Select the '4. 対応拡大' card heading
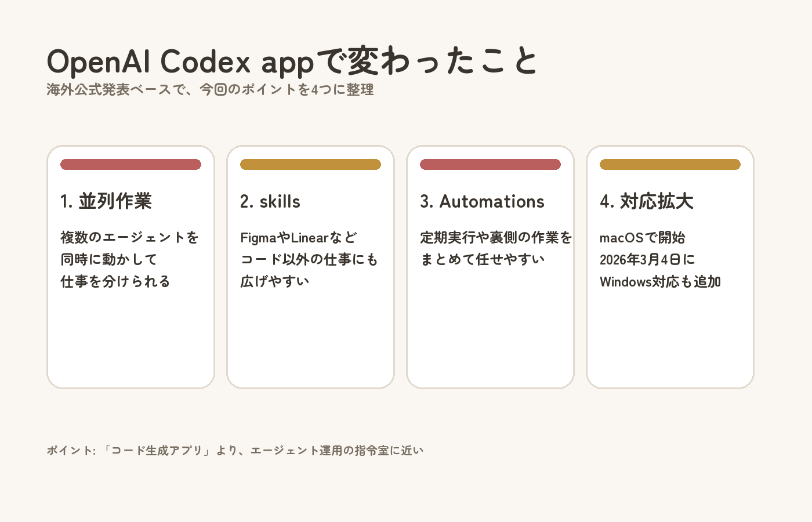Image resolution: width=812 pixels, height=522 pixels. (647, 201)
